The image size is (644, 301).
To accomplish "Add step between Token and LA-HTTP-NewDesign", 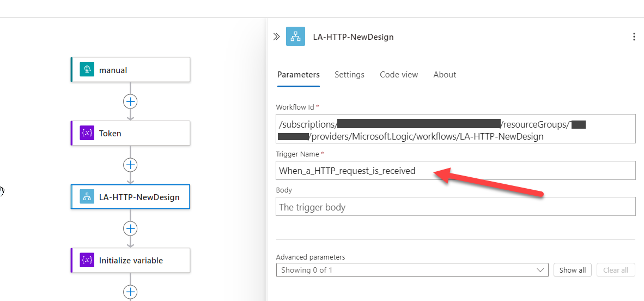I will (130, 165).
